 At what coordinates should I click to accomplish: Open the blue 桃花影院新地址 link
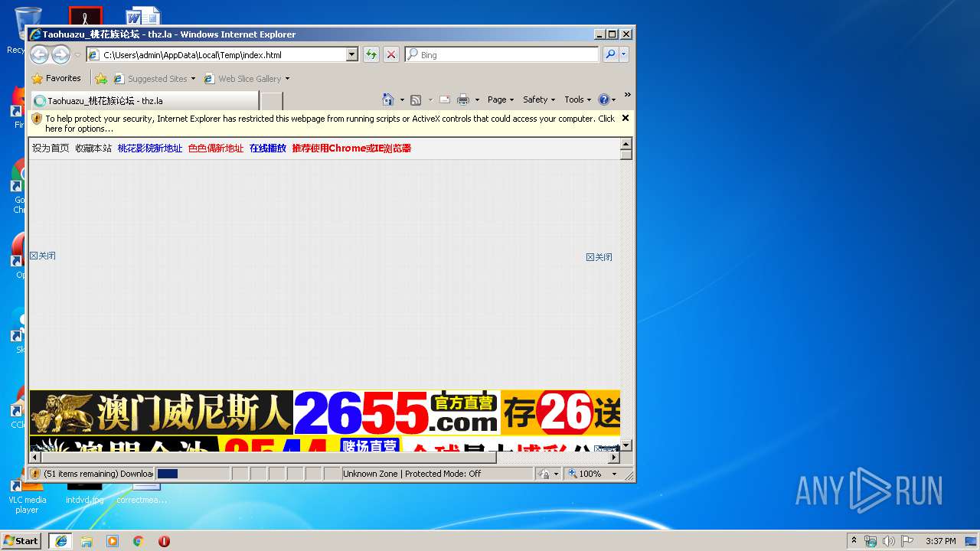tap(150, 148)
